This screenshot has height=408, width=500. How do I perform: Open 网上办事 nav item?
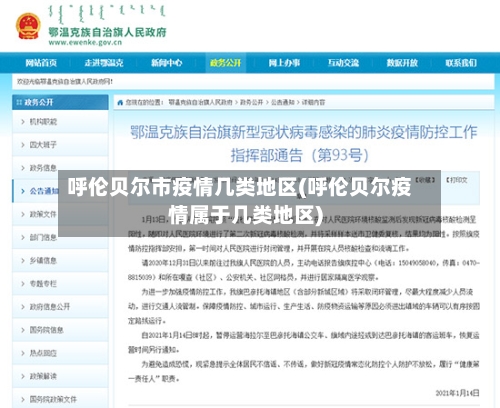[x=284, y=63]
